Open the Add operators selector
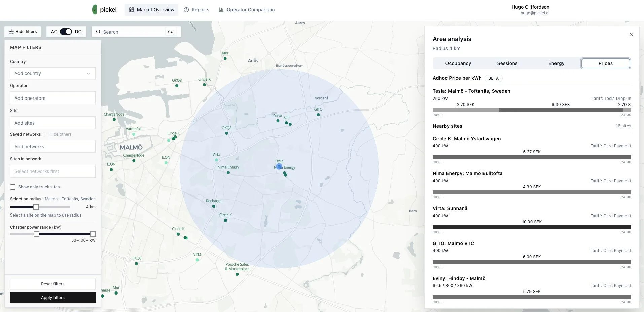 (x=53, y=98)
